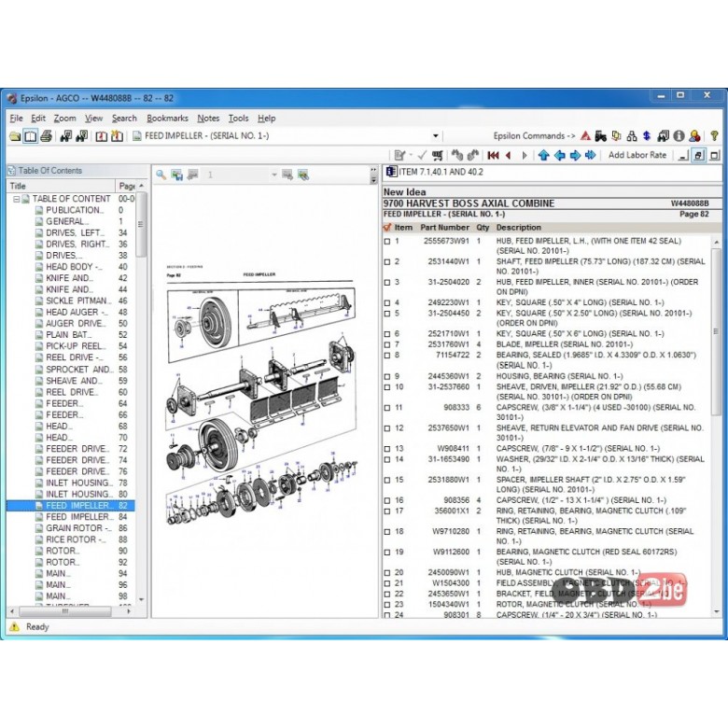Open the image number dropdown showing 1
The image size is (728, 728).
[x=274, y=175]
